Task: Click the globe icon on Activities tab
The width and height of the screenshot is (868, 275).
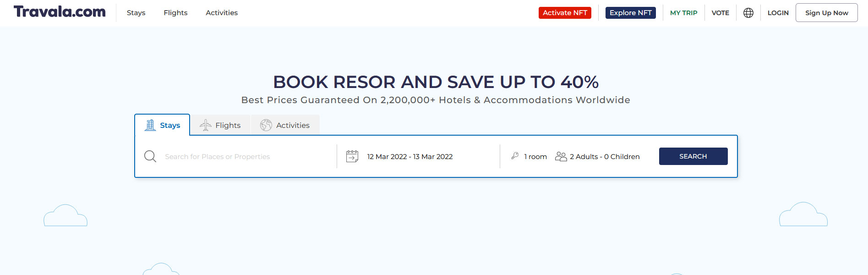Action: pos(266,125)
